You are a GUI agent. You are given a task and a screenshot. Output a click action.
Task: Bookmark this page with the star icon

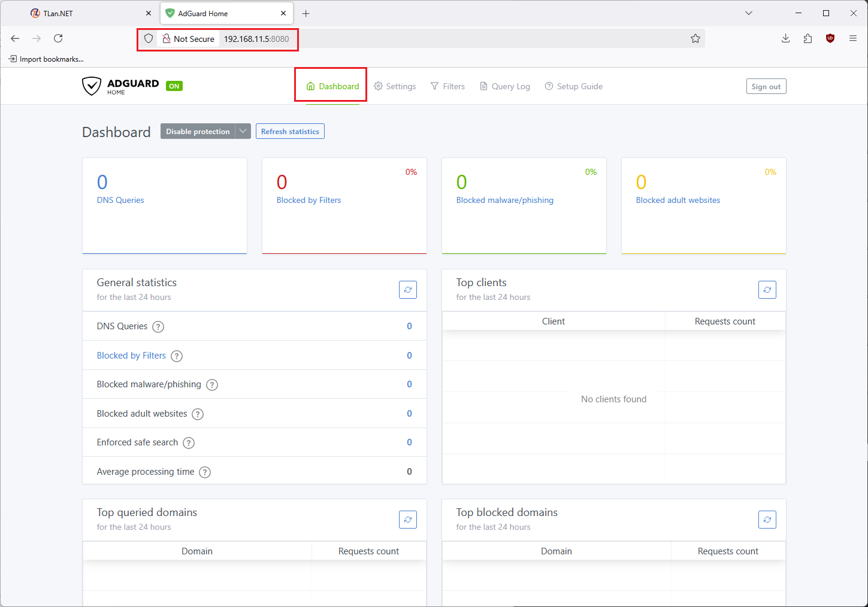coord(695,38)
